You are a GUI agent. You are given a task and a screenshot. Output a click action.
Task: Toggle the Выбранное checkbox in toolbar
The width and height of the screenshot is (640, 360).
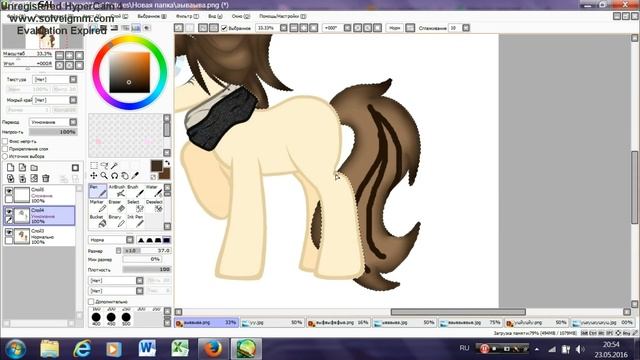(x=224, y=28)
